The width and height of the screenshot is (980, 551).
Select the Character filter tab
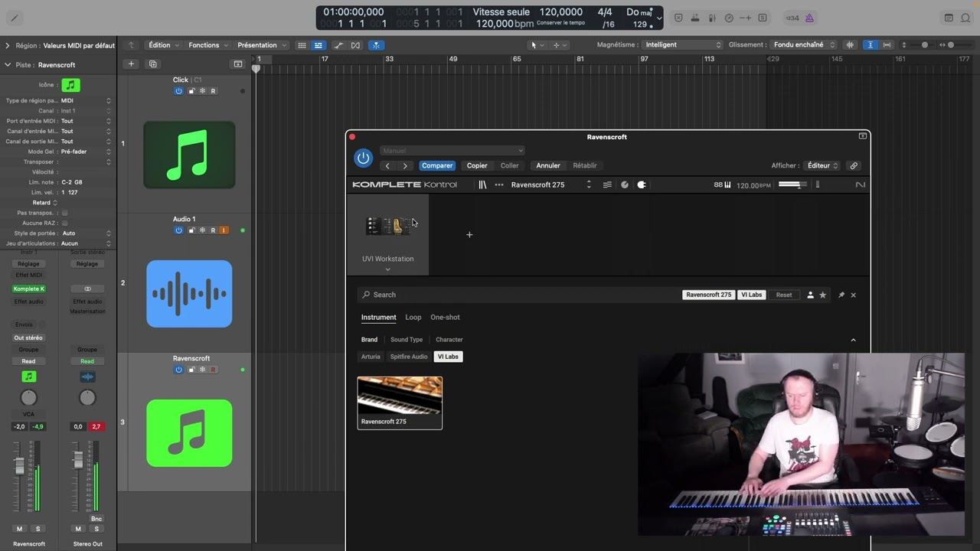[449, 340]
